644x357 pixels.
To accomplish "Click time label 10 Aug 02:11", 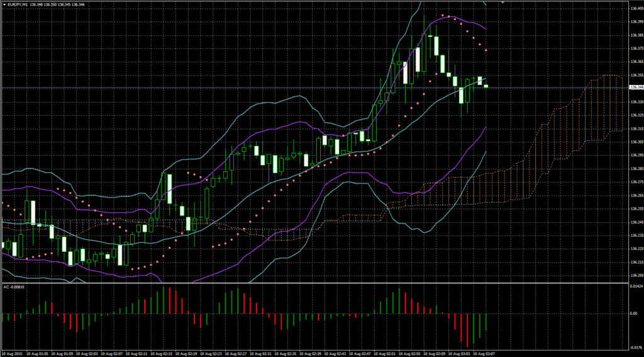I will [x=138, y=353].
